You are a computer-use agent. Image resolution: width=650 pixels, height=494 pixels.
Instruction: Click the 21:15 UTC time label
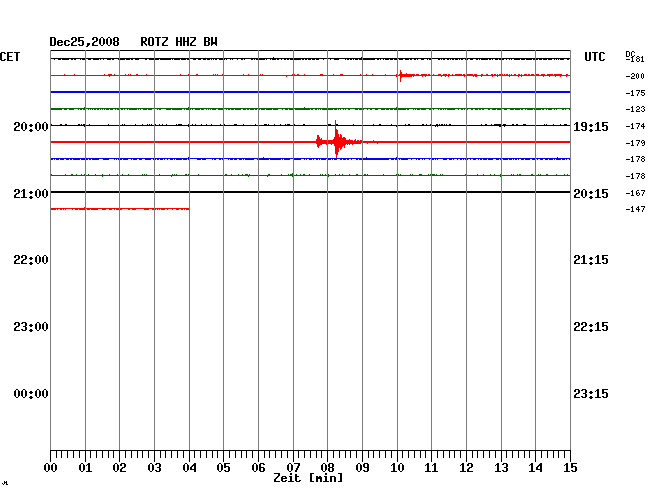click(591, 260)
